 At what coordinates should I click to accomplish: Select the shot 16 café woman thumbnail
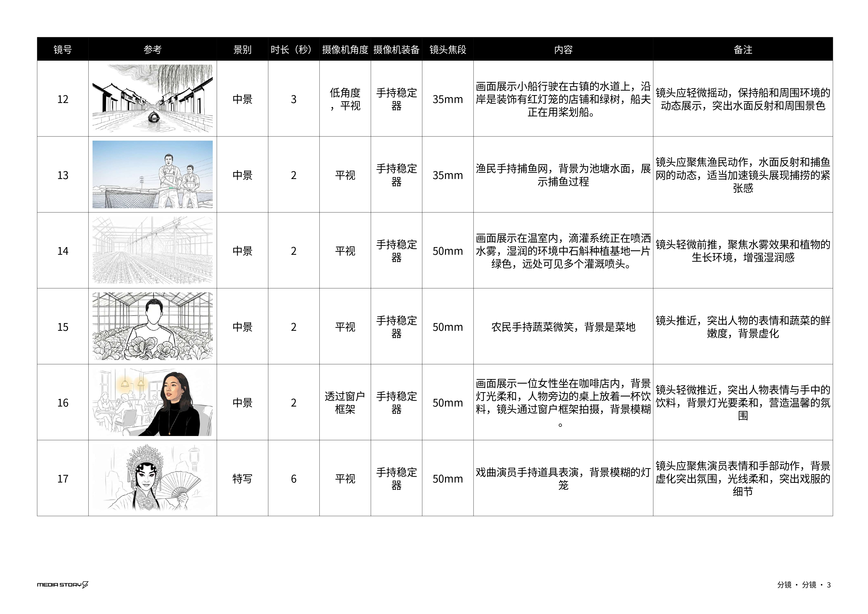[152, 402]
